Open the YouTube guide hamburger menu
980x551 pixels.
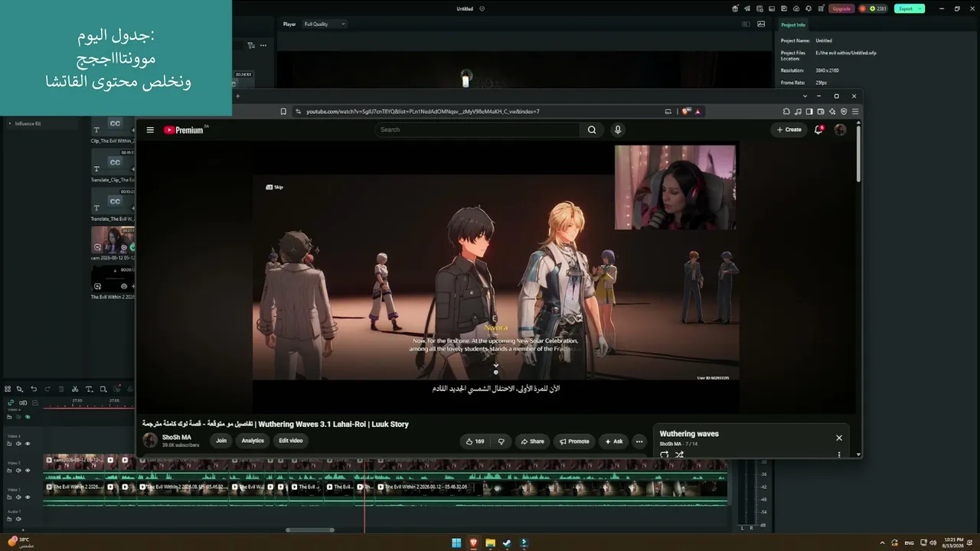click(150, 130)
